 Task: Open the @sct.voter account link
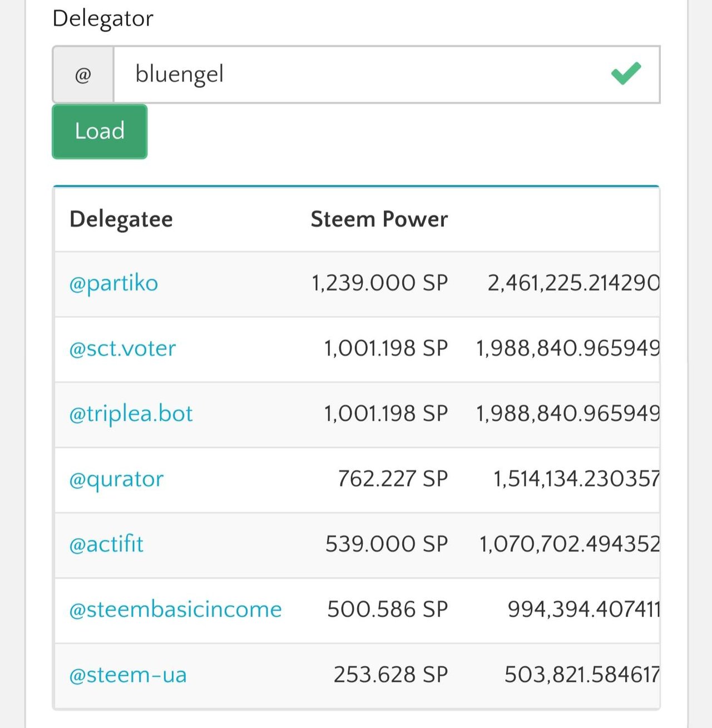click(x=122, y=348)
